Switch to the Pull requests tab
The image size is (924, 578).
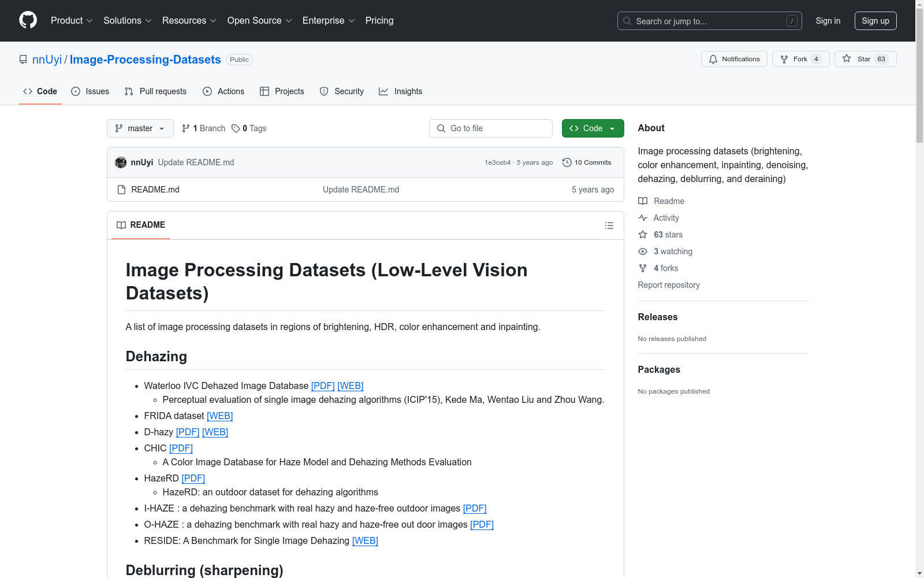(155, 91)
